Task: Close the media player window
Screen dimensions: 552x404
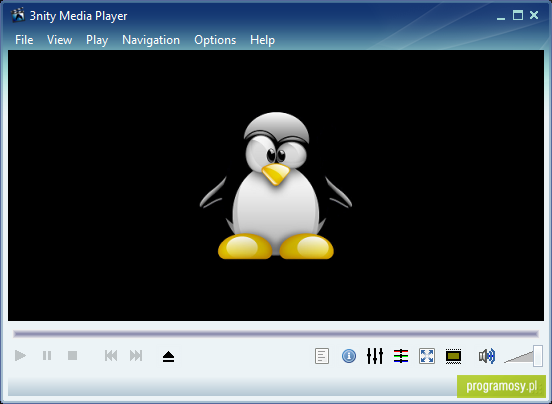Action: coord(534,15)
